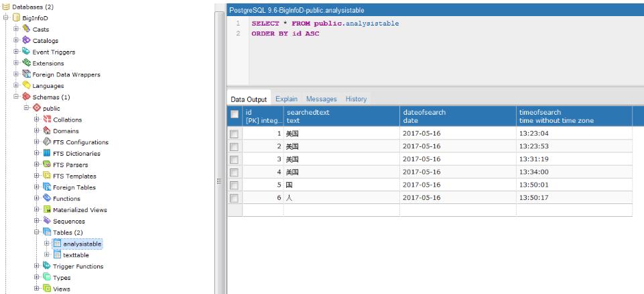Expand the texttable tree node
644x294 pixels.
47,255
